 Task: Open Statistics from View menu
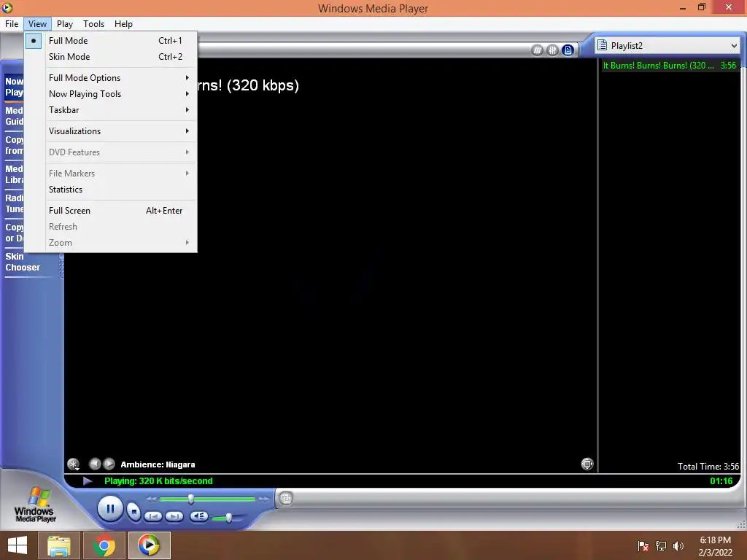tap(111, 190)
